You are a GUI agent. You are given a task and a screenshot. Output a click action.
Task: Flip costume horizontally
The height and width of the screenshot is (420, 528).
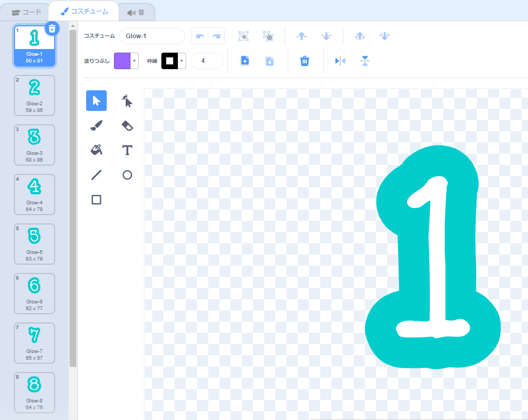(340, 61)
